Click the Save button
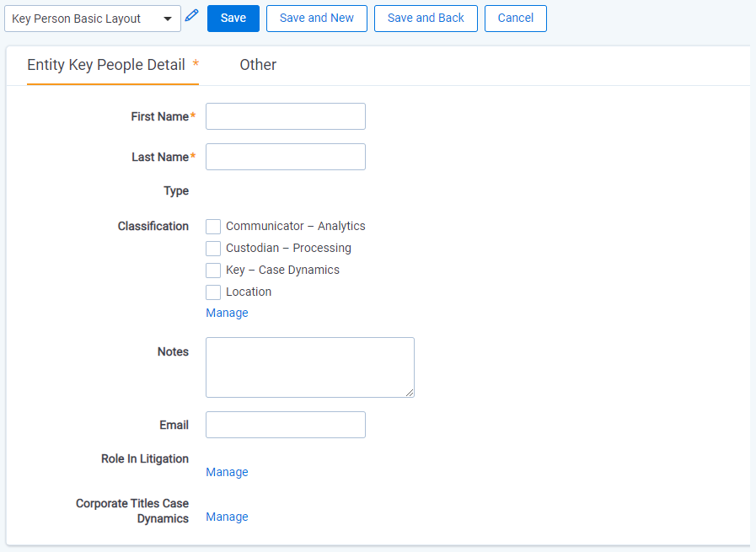 click(233, 19)
